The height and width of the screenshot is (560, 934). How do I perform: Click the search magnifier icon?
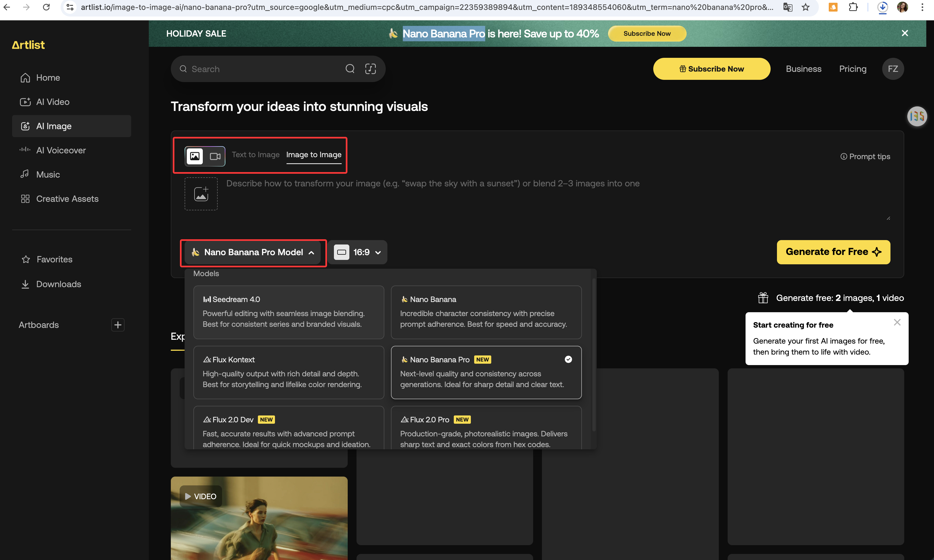(350, 69)
